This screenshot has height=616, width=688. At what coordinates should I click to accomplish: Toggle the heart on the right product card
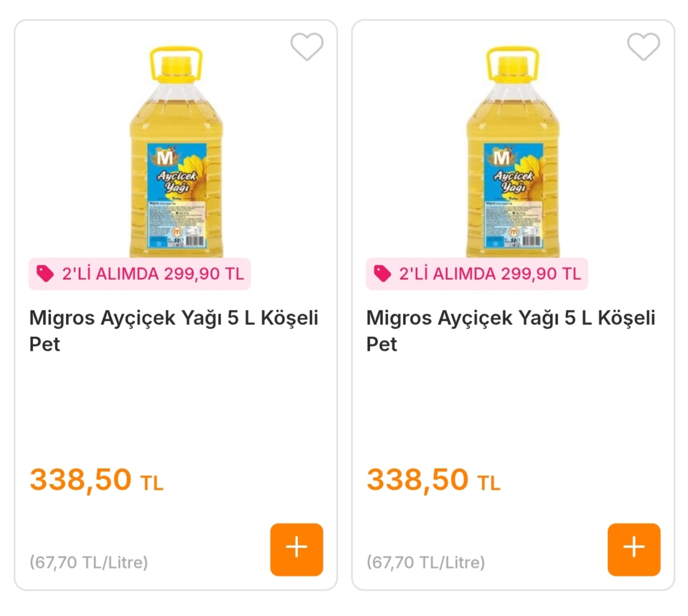643,46
